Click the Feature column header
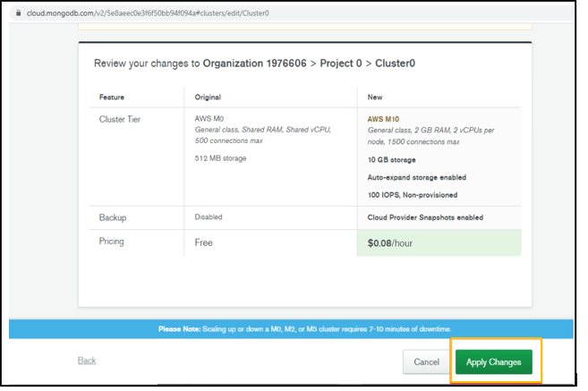588x391 pixels. 113,97
